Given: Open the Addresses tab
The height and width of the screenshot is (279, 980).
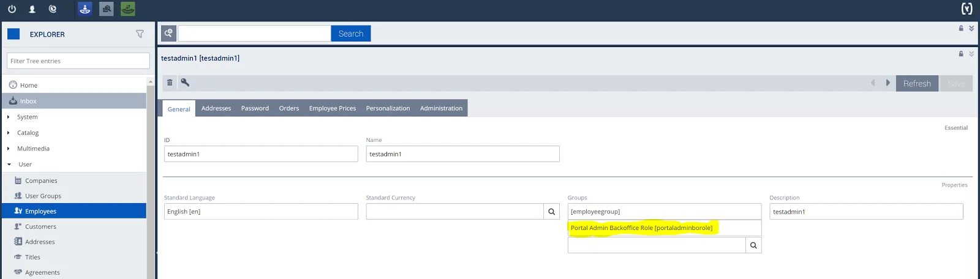Looking at the screenshot, I should coord(216,108).
